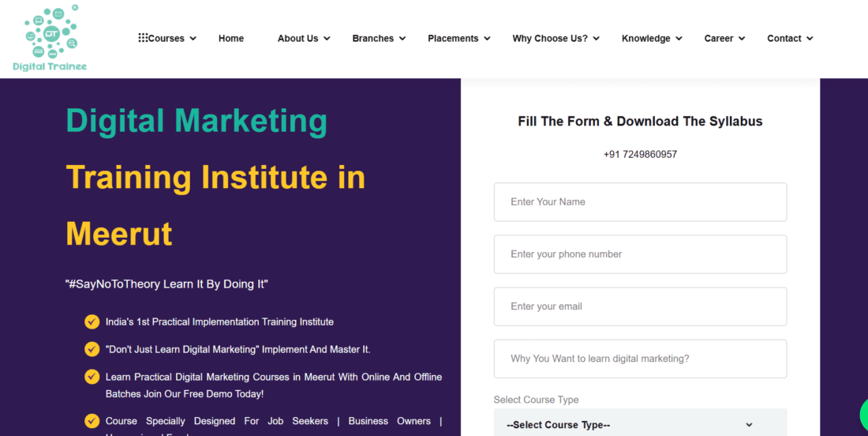This screenshot has height=436, width=868.
Task: Open the Knowledge menu
Action: coord(645,39)
